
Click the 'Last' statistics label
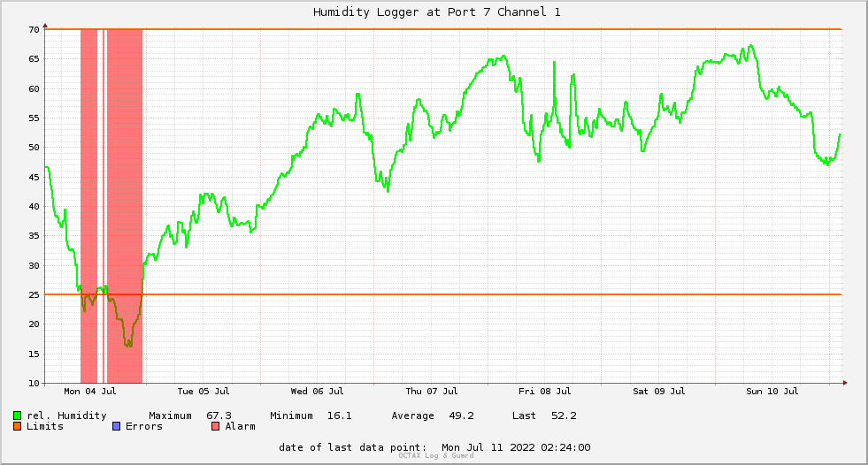point(524,415)
